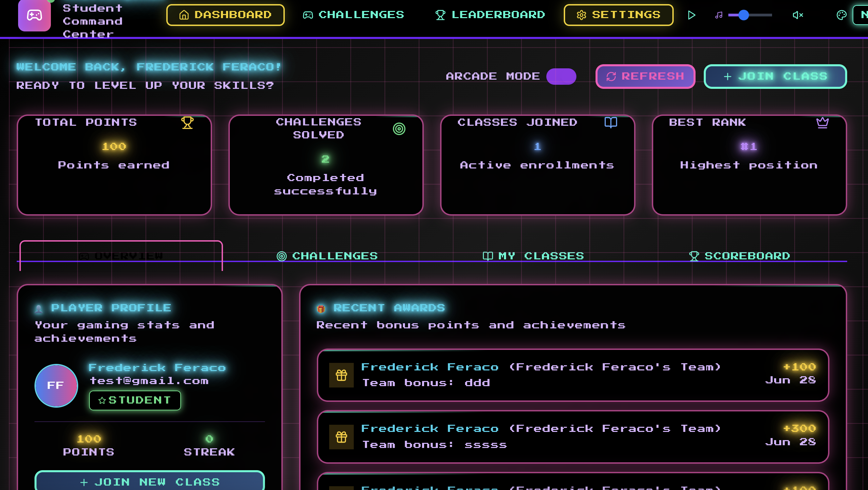The width and height of the screenshot is (868, 490).
Task: Switch to the My Classes tab
Action: click(x=533, y=256)
